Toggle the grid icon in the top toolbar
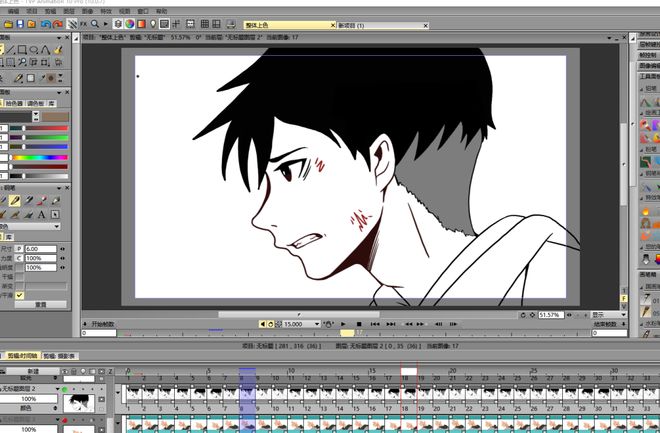Viewport: 660px width, 433px height. [205, 24]
